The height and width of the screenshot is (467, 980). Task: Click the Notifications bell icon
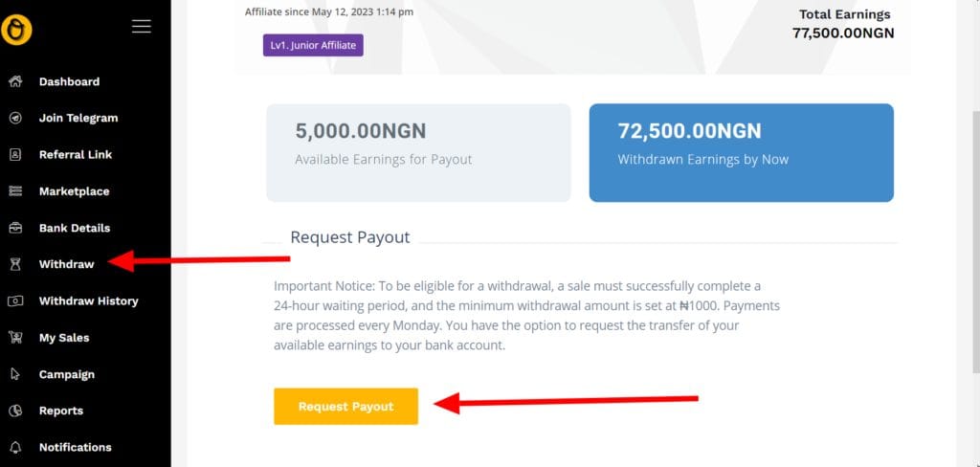[15, 447]
